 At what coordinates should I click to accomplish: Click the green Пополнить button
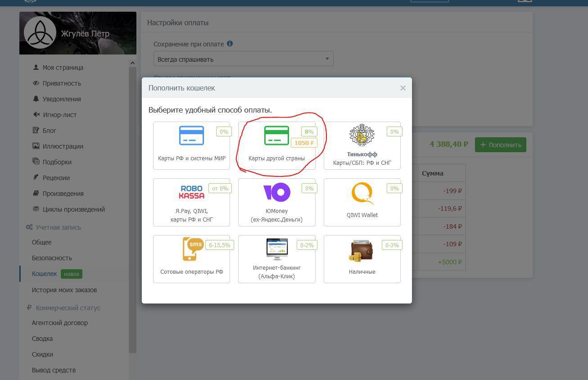pos(500,145)
